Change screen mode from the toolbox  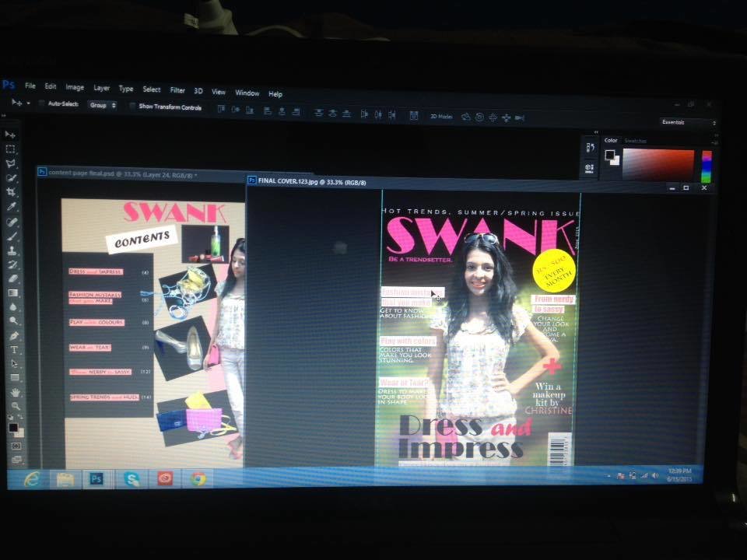tap(17, 460)
